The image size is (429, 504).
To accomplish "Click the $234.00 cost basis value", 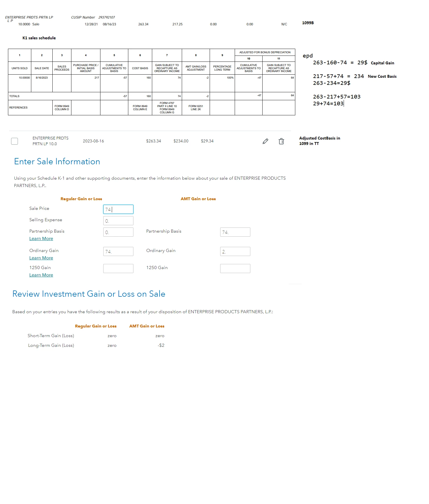I will tap(181, 141).
